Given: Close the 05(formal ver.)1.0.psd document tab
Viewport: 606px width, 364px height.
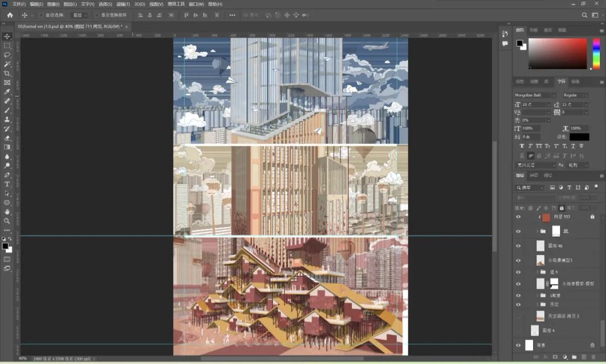Looking at the screenshot, I should pos(126,27).
